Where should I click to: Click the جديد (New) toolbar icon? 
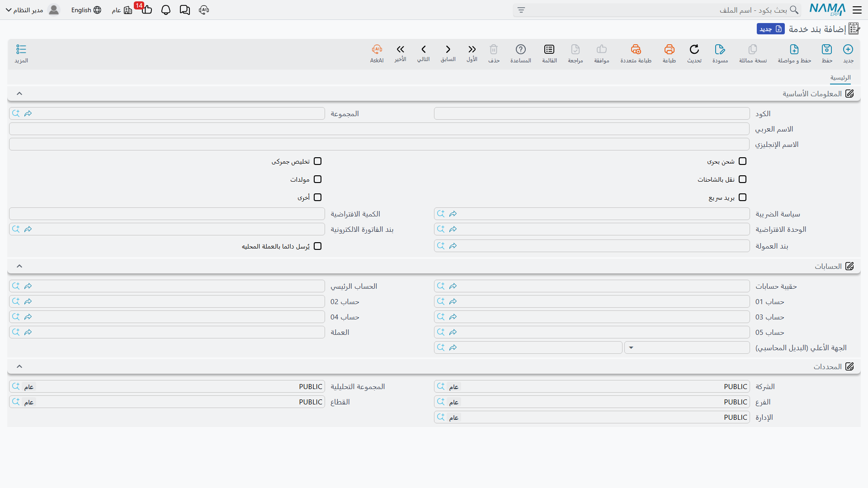pos(848,49)
